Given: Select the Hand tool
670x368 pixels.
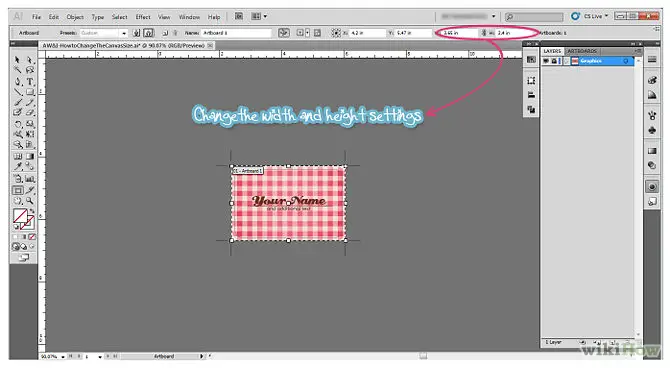Looking at the screenshot, I should pos(18,201).
